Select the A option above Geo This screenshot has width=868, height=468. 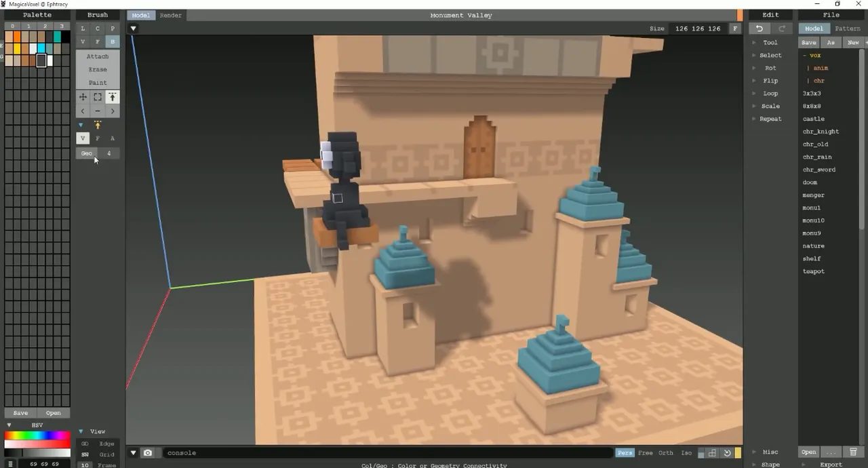pos(113,138)
